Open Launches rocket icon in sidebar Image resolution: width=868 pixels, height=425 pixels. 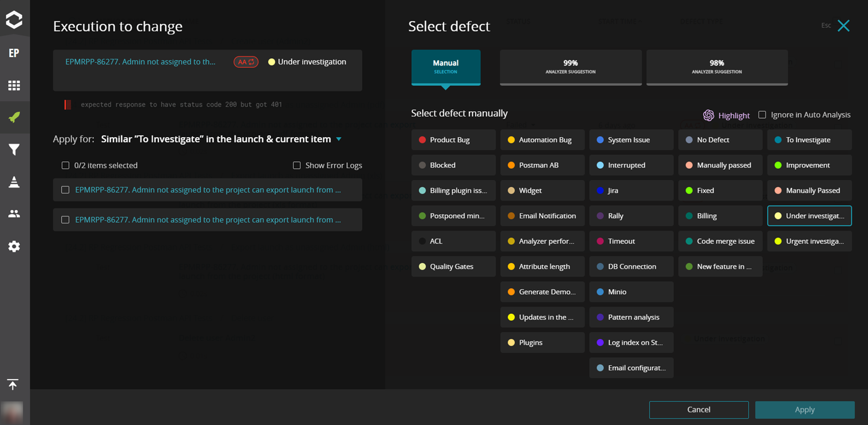point(14,117)
